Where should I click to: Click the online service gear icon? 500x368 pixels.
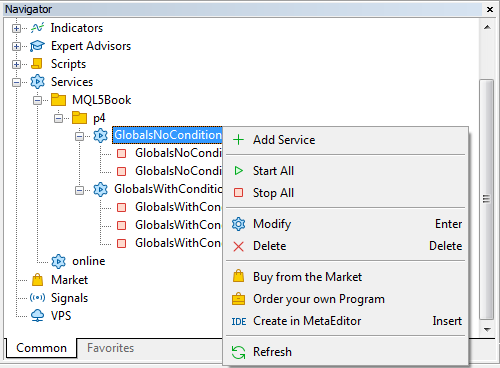(x=58, y=261)
